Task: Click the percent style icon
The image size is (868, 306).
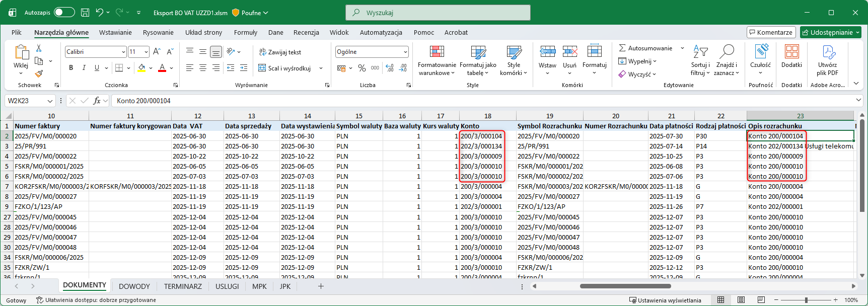Action: point(362,68)
